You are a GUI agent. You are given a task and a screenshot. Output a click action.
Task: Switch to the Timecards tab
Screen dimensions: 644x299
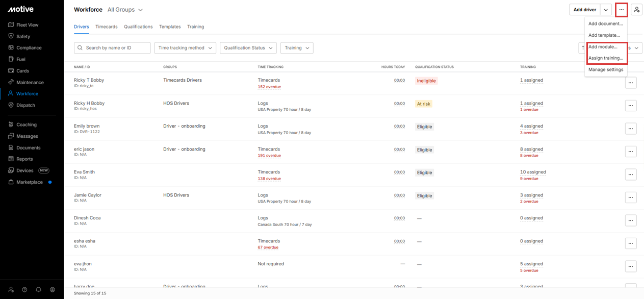point(106,27)
